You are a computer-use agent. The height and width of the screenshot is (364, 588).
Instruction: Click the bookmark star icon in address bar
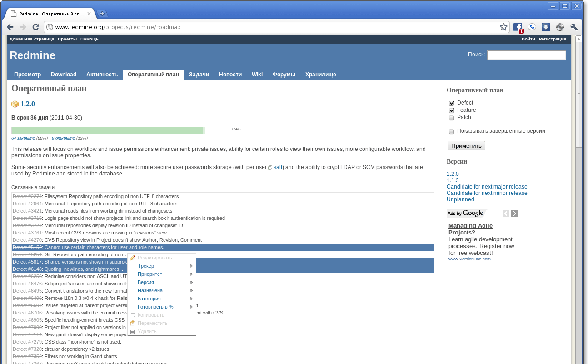tap(503, 27)
